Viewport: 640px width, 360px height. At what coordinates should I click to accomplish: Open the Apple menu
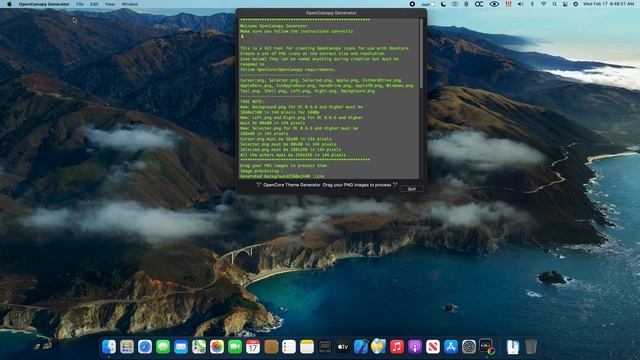click(x=9, y=4)
